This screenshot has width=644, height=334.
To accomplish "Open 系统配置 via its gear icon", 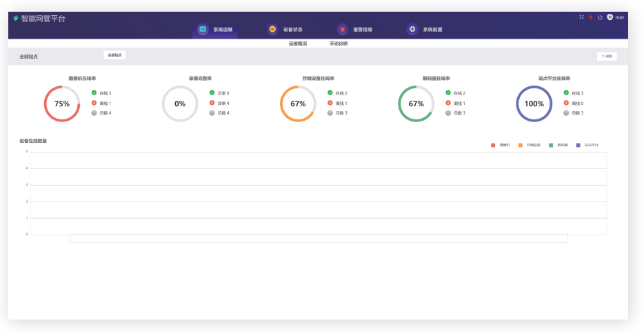I will coord(412,29).
